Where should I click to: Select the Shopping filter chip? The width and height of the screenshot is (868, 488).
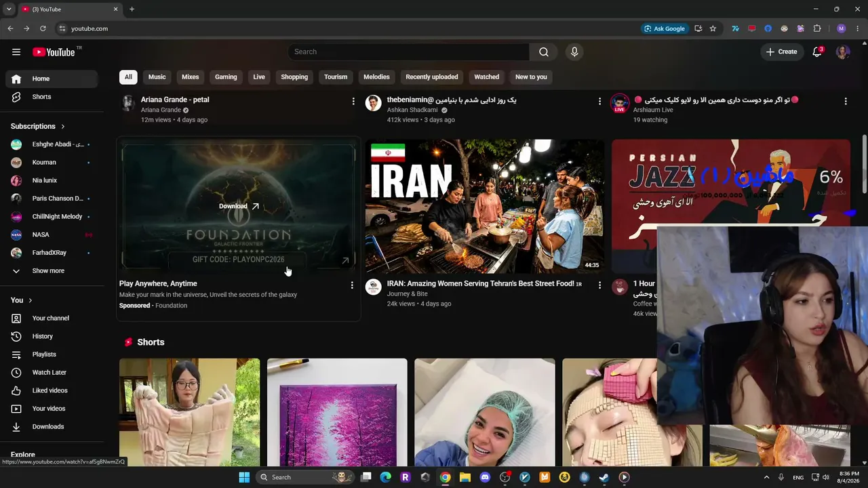[x=294, y=77]
